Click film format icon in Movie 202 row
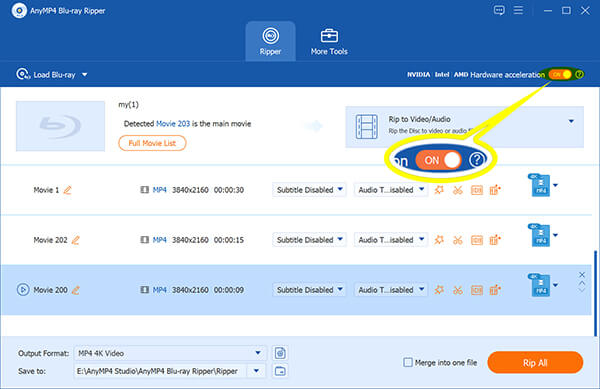Screen dimensions: 600x389 coord(144,240)
